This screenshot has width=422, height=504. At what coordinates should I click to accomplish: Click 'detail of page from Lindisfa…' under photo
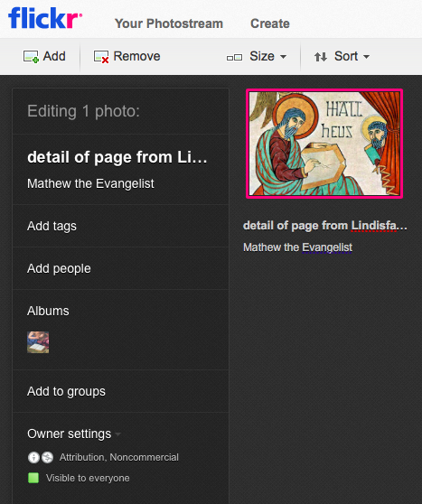(x=325, y=226)
